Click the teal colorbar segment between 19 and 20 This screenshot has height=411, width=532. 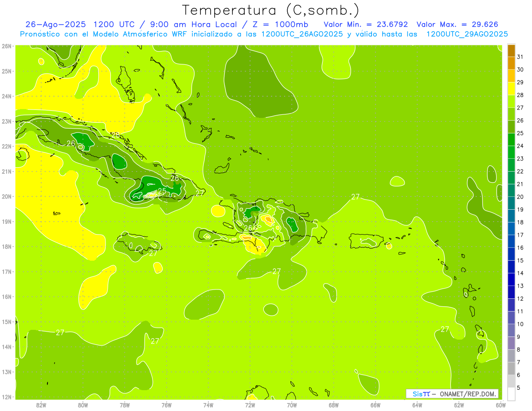[511, 203]
